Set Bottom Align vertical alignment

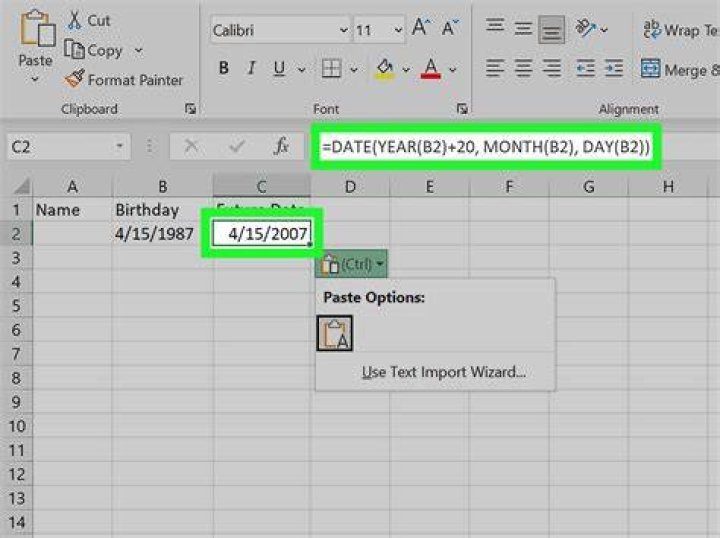[x=551, y=30]
